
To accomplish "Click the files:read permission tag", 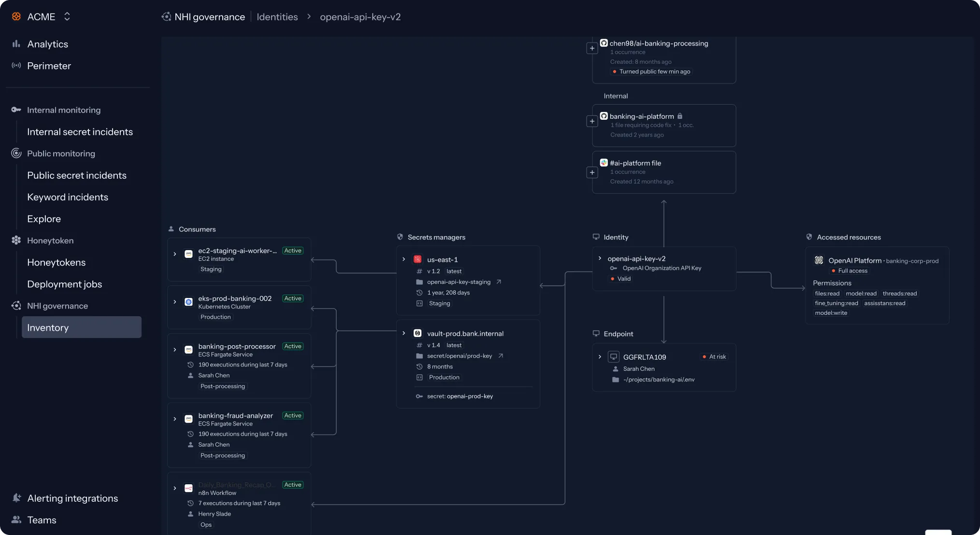I will tap(827, 294).
